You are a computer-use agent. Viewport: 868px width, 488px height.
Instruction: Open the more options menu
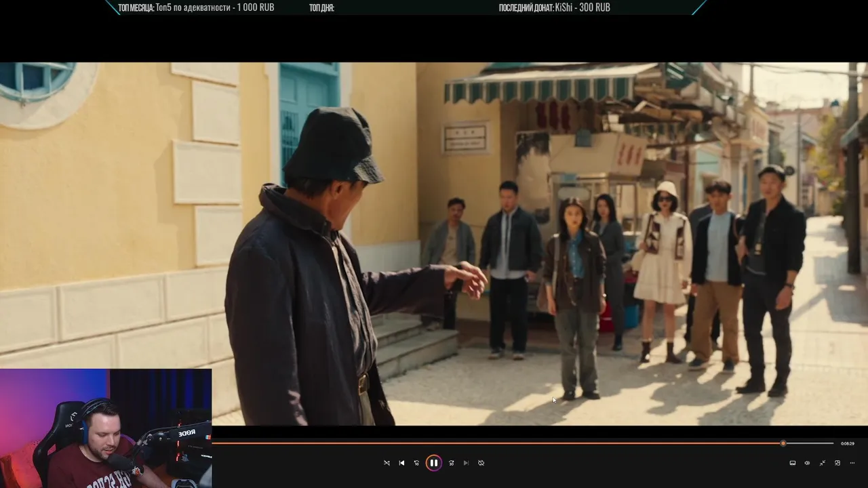point(852,463)
